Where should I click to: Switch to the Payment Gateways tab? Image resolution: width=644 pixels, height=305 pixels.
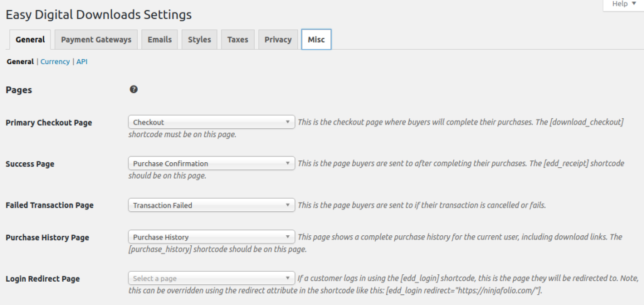coord(96,40)
